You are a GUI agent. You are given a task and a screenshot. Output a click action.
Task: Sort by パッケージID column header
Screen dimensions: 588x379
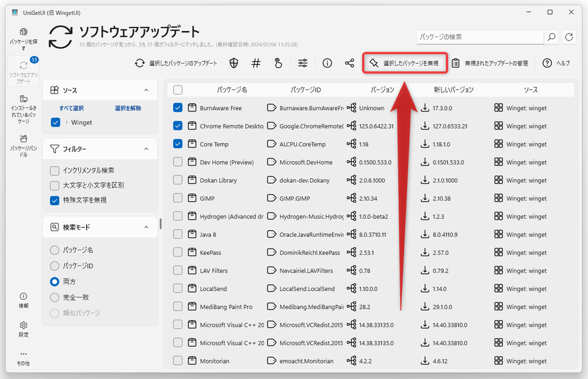306,90
